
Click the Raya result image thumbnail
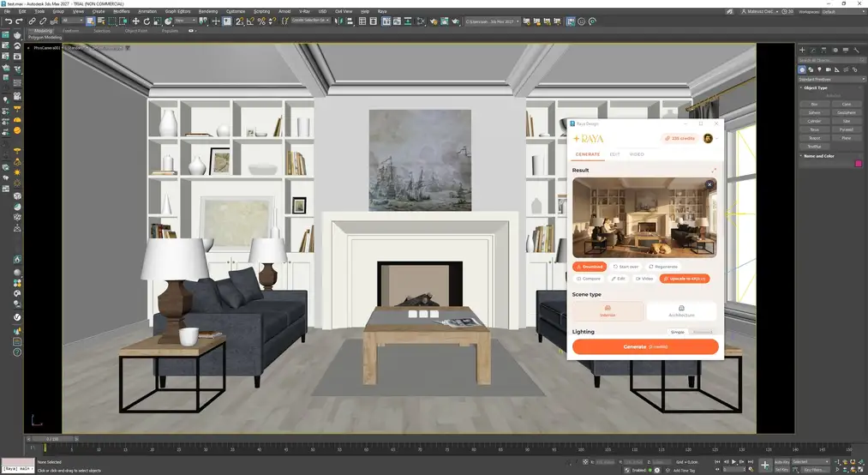(x=644, y=218)
